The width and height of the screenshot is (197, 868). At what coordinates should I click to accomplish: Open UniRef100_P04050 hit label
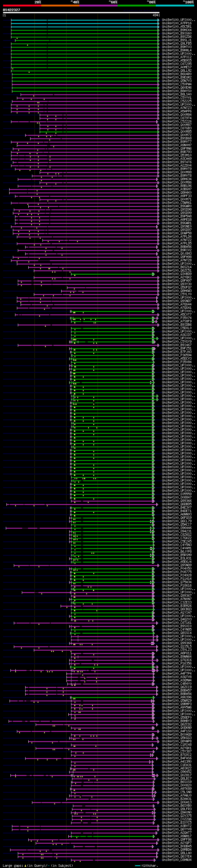click(177, 568)
